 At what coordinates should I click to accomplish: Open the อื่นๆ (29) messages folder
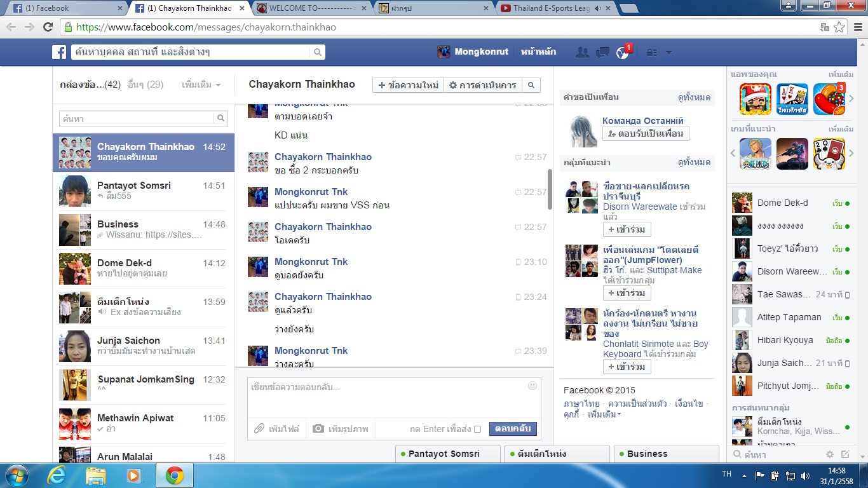click(x=146, y=85)
